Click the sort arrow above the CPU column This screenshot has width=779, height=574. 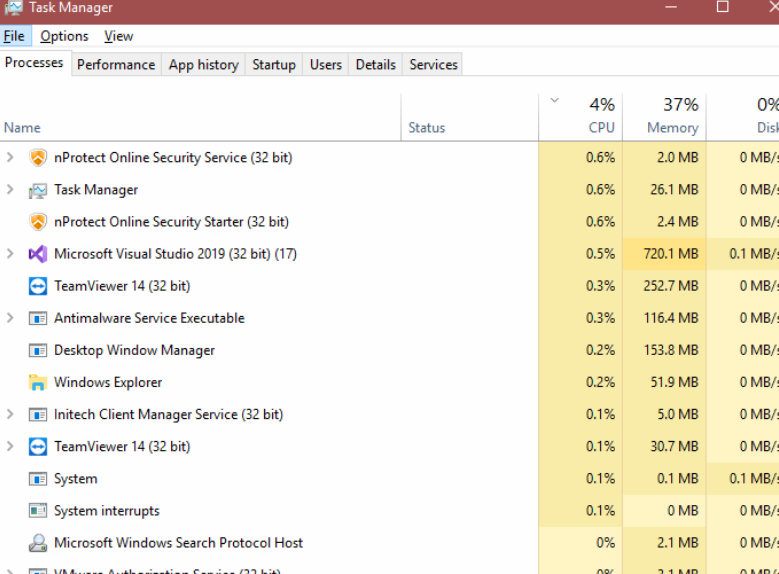pos(555,100)
